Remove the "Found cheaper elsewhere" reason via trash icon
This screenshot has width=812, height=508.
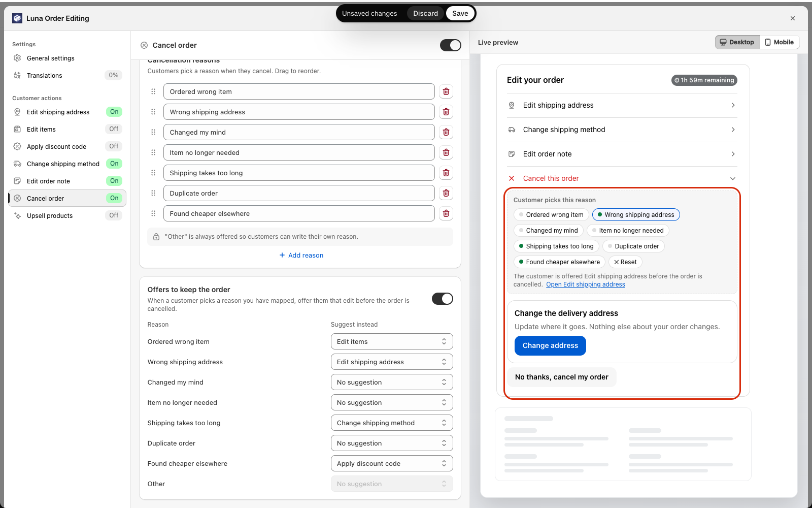click(446, 213)
